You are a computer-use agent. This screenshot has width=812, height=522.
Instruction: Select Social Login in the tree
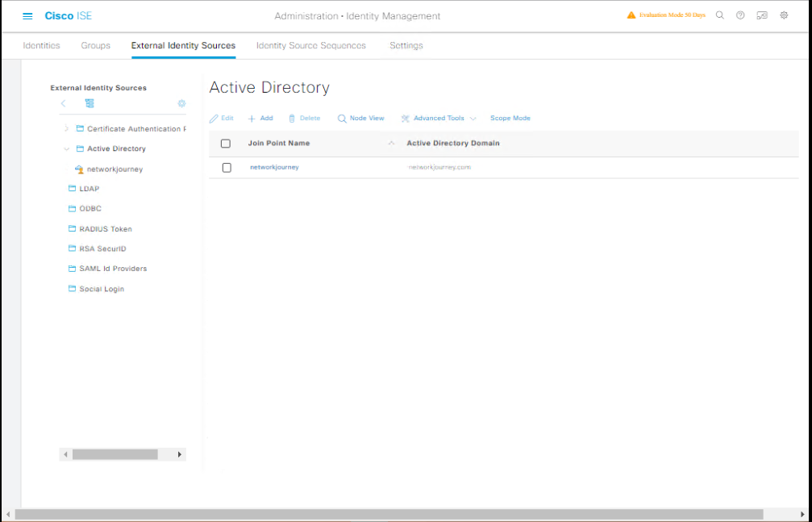point(102,289)
